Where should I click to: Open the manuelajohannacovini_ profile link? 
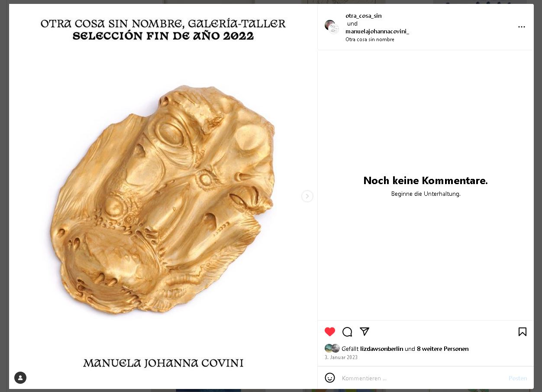(x=377, y=31)
